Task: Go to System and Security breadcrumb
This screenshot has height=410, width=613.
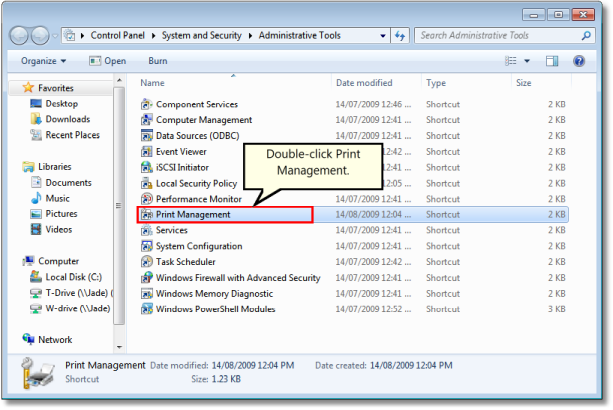Action: pos(202,36)
